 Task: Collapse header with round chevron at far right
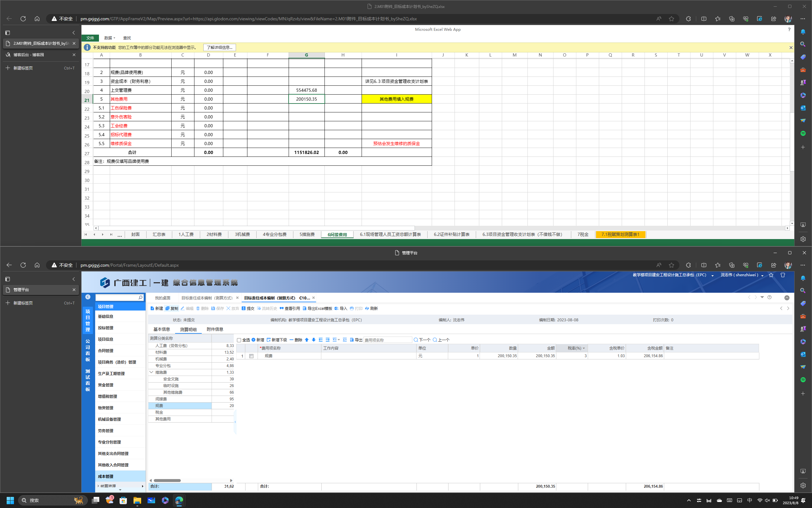tap(787, 298)
